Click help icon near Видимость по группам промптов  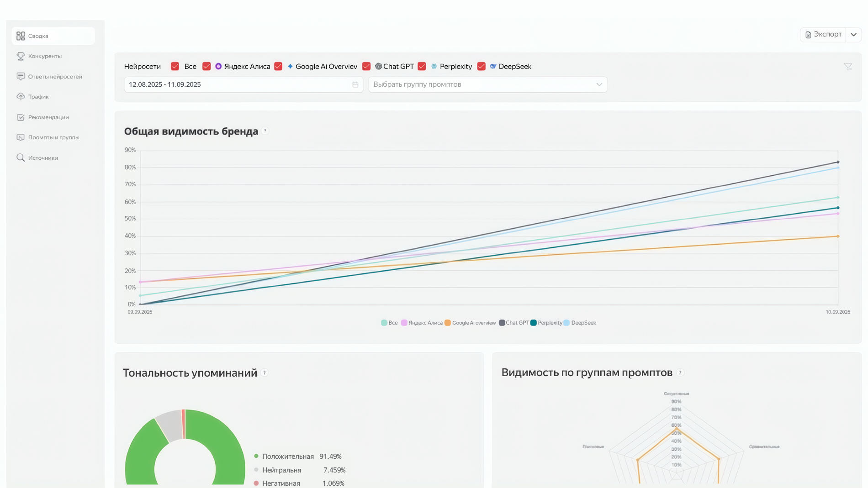click(x=680, y=373)
